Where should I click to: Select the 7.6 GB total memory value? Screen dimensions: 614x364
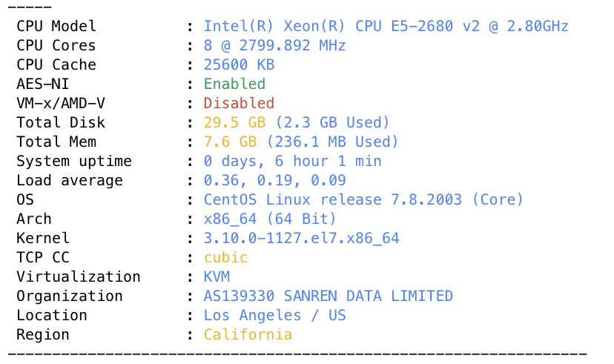[x=230, y=142]
